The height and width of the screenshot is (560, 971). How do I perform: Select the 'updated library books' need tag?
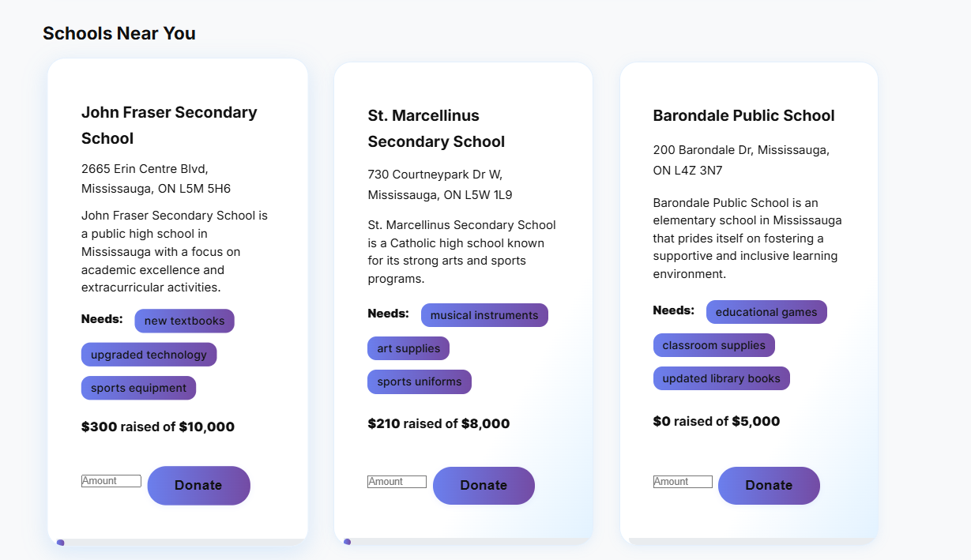coord(721,378)
